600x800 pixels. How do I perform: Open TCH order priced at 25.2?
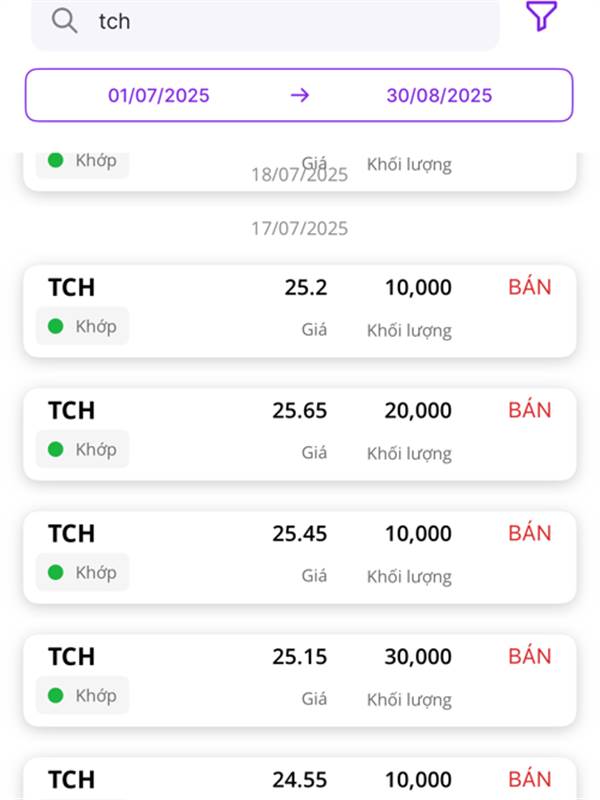click(x=299, y=310)
